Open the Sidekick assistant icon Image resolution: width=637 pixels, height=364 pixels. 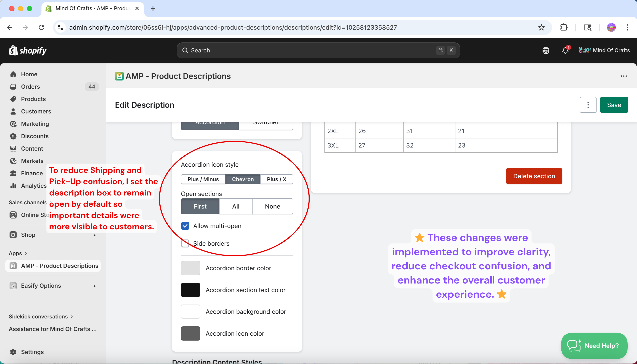[546, 50]
